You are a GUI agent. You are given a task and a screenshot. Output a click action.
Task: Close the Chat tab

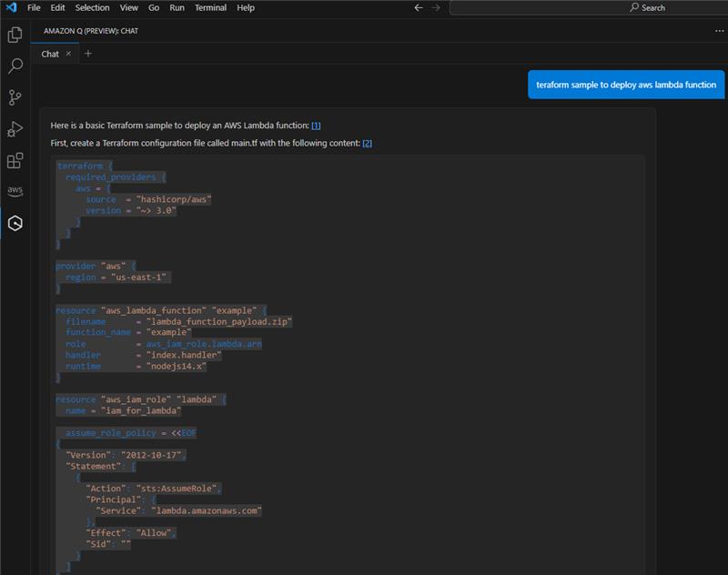(68, 54)
